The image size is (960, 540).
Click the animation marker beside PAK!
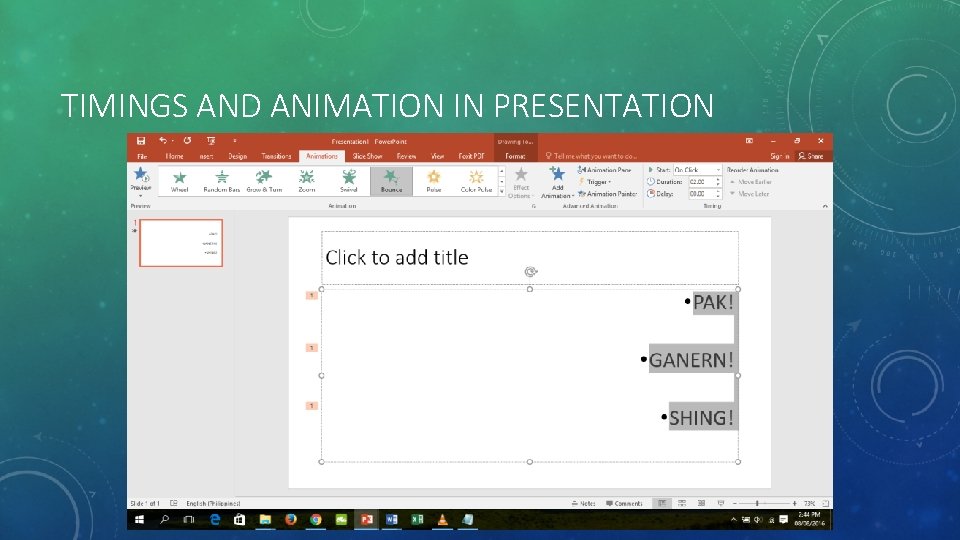[x=312, y=296]
